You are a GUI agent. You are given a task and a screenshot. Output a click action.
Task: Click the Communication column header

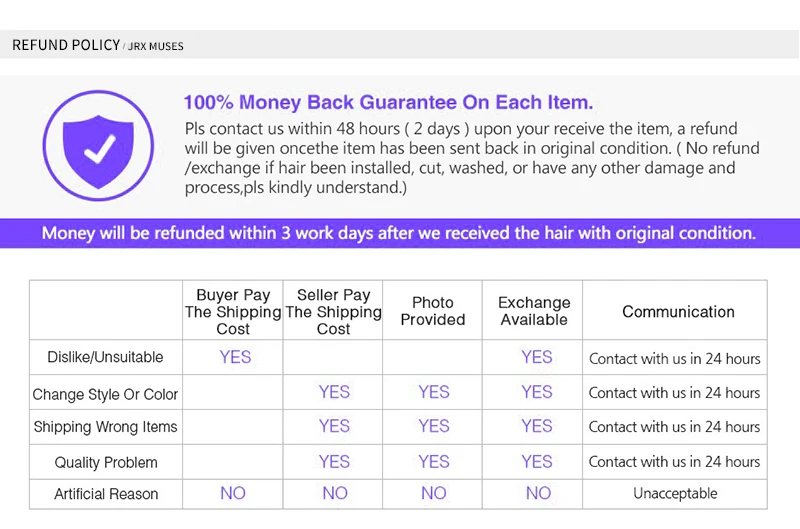point(678,312)
